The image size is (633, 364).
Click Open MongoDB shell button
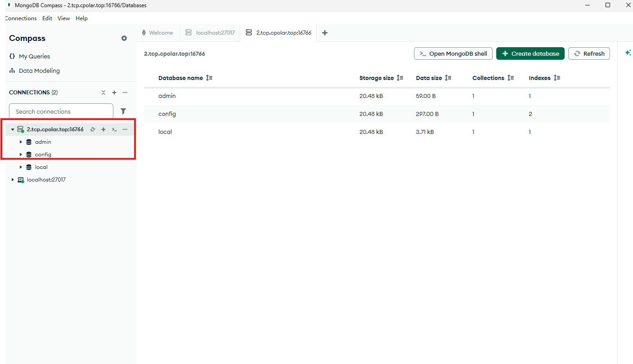(453, 53)
